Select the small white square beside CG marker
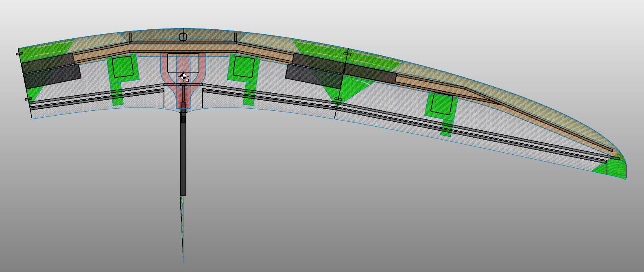The image size is (644, 272). [x=187, y=80]
